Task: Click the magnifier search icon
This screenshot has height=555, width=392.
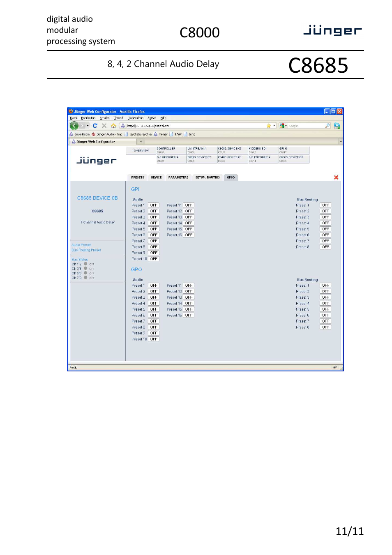Action: 327,126
